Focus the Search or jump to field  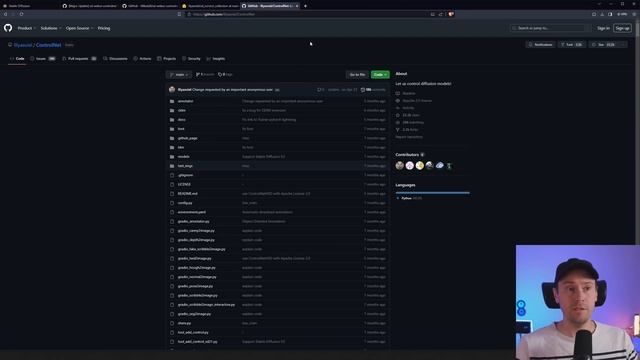point(550,28)
